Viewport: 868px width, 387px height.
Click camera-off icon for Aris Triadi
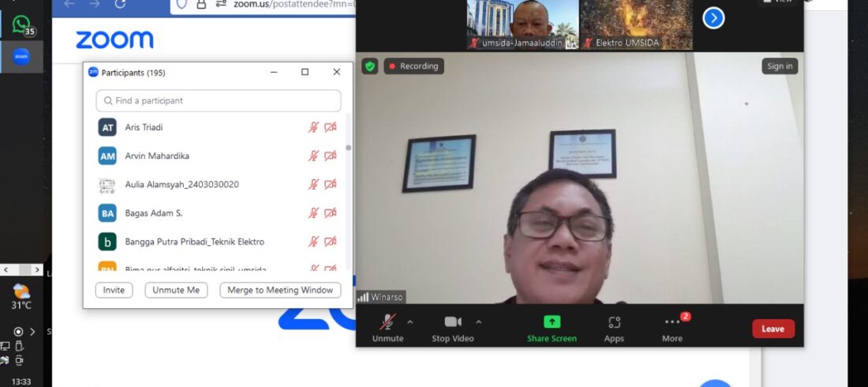pos(331,127)
